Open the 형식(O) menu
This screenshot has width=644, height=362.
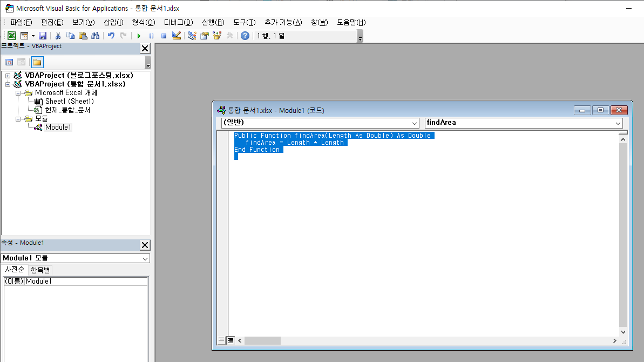tap(144, 23)
